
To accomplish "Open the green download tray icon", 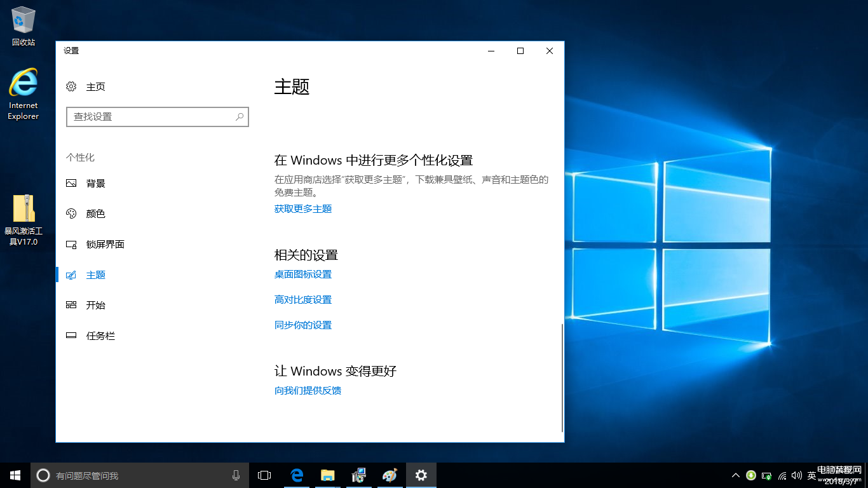I will [751, 475].
